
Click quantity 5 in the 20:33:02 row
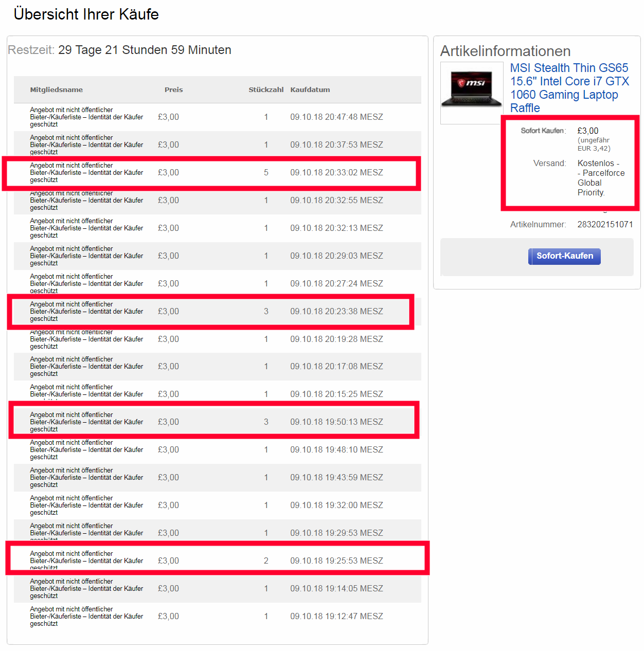[x=266, y=172]
